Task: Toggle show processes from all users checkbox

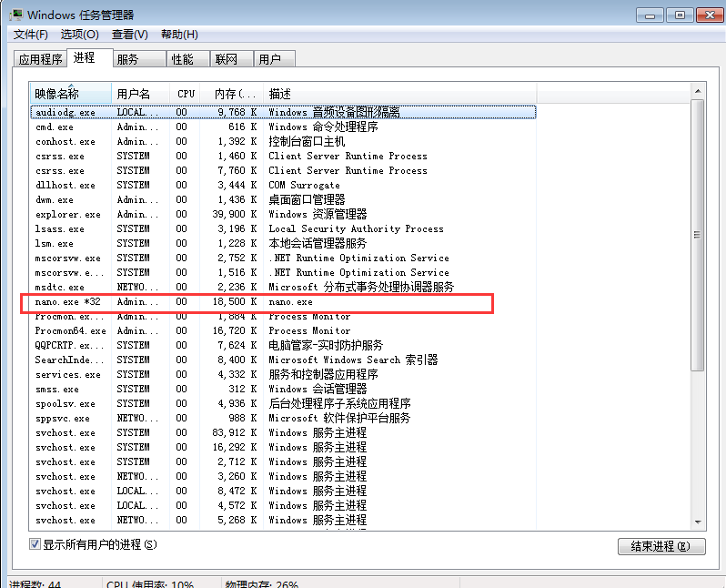Action: [x=35, y=544]
